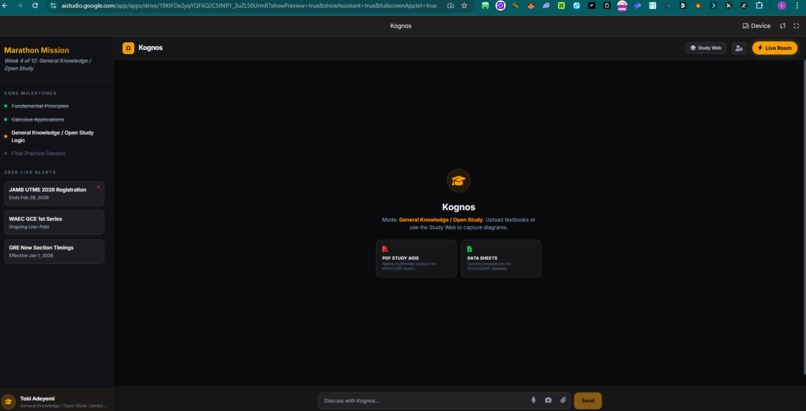The image size is (806, 411).
Task: Open the browser Extensions puzzle icon
Action: click(x=759, y=6)
